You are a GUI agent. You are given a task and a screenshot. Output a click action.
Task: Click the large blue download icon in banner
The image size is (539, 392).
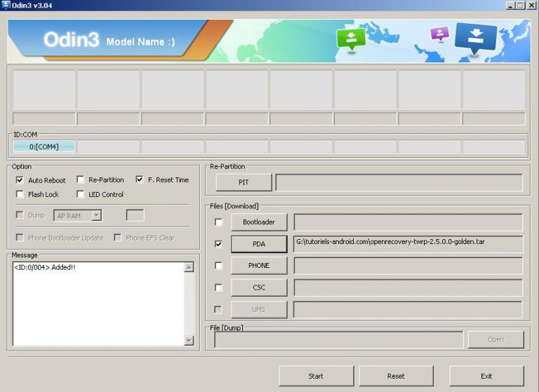(x=476, y=38)
